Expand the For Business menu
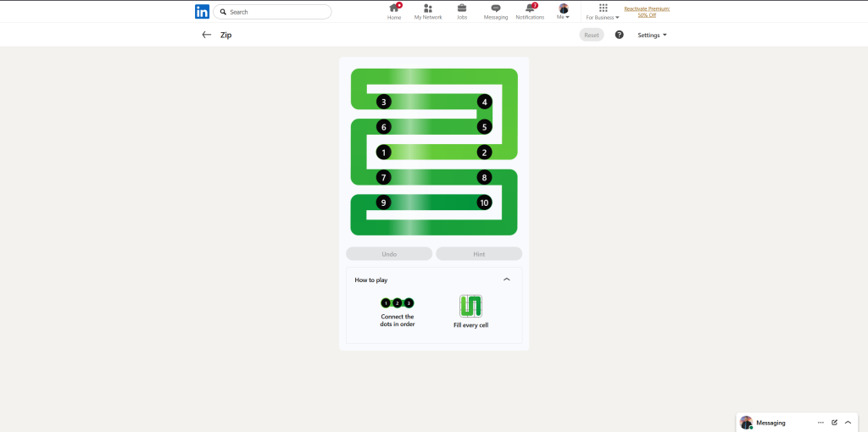 [603, 11]
